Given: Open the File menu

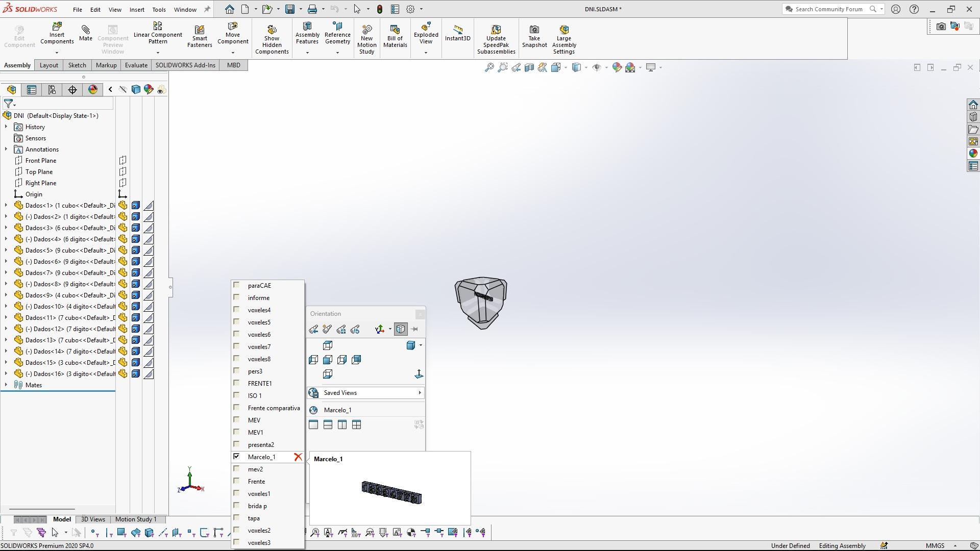Looking at the screenshot, I should (x=78, y=9).
